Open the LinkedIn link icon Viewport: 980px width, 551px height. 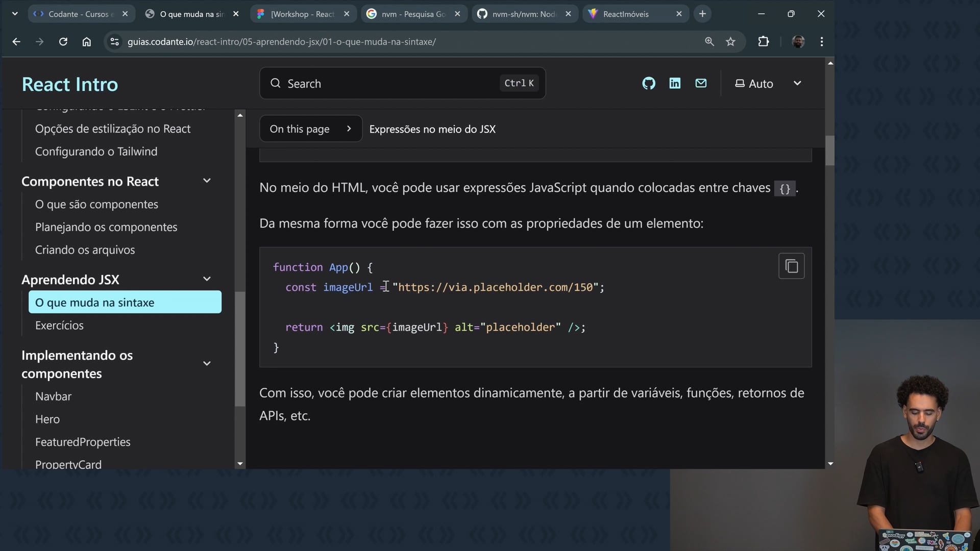(x=675, y=83)
